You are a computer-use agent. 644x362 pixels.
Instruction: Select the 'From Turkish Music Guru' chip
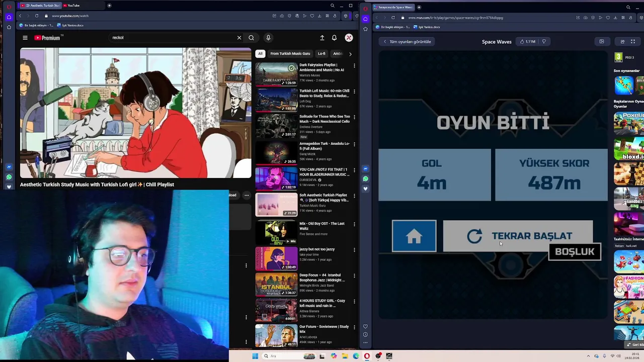click(290, 53)
